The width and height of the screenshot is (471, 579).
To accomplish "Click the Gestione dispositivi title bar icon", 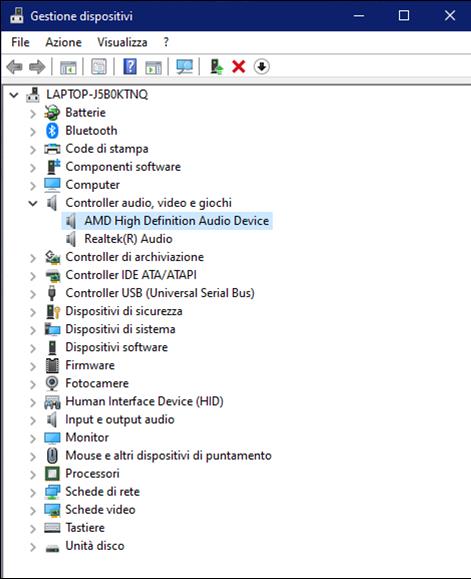I will click(x=16, y=16).
